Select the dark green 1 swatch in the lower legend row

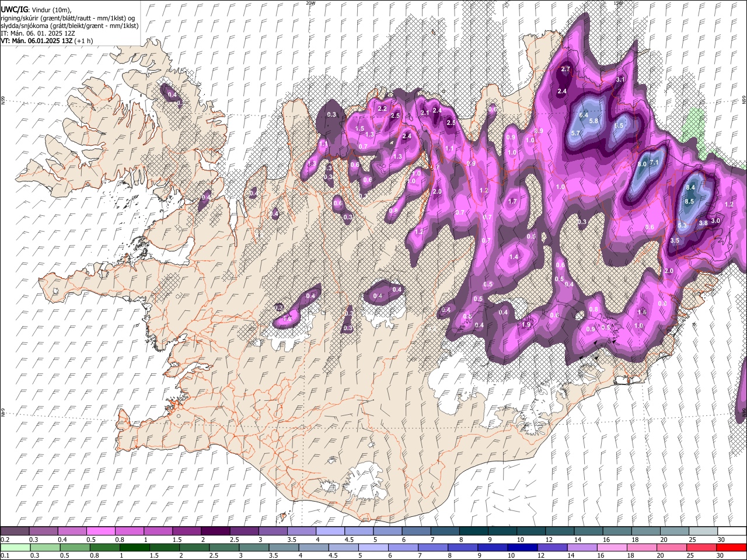(135, 547)
